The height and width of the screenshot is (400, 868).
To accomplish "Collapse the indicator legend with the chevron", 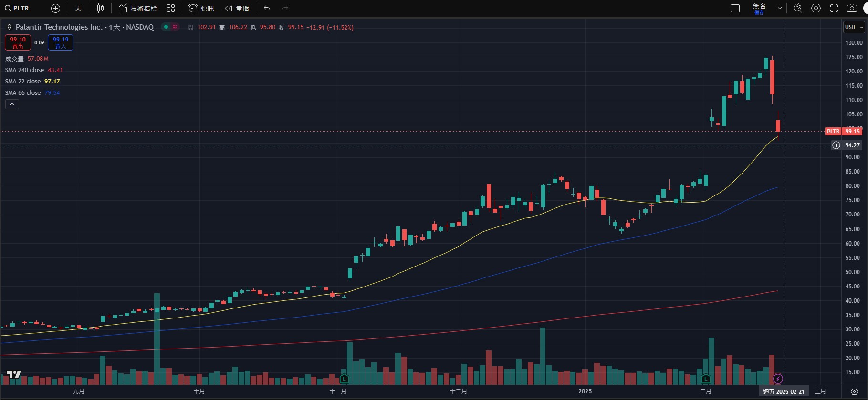I will coord(12,104).
